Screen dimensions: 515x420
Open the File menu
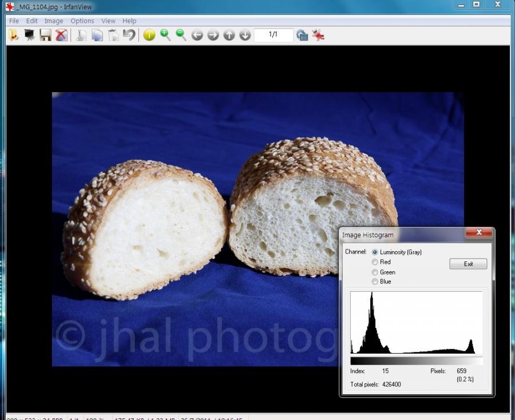[13, 21]
